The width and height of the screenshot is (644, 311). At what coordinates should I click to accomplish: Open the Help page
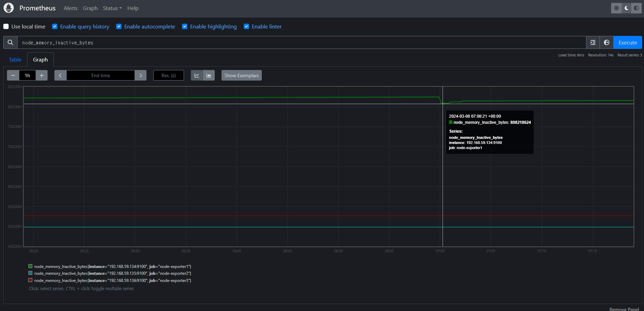click(133, 8)
